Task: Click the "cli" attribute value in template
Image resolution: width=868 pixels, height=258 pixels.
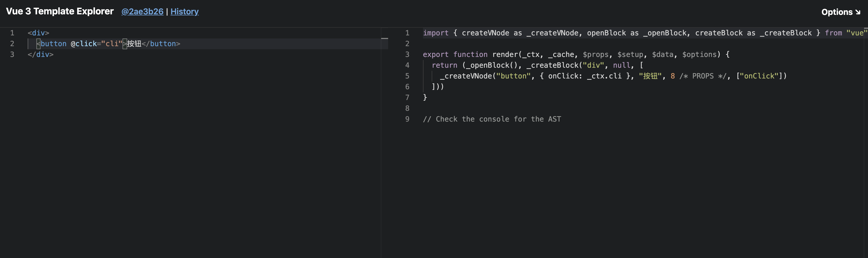Action: click(x=112, y=44)
